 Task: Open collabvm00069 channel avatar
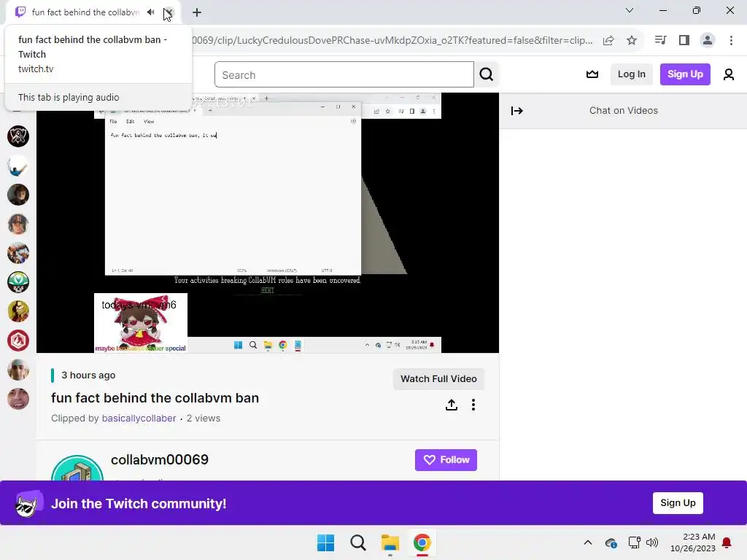click(x=77, y=468)
